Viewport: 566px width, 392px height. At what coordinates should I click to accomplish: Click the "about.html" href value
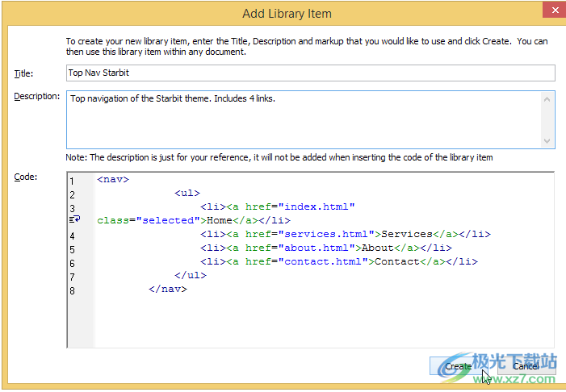317,248
